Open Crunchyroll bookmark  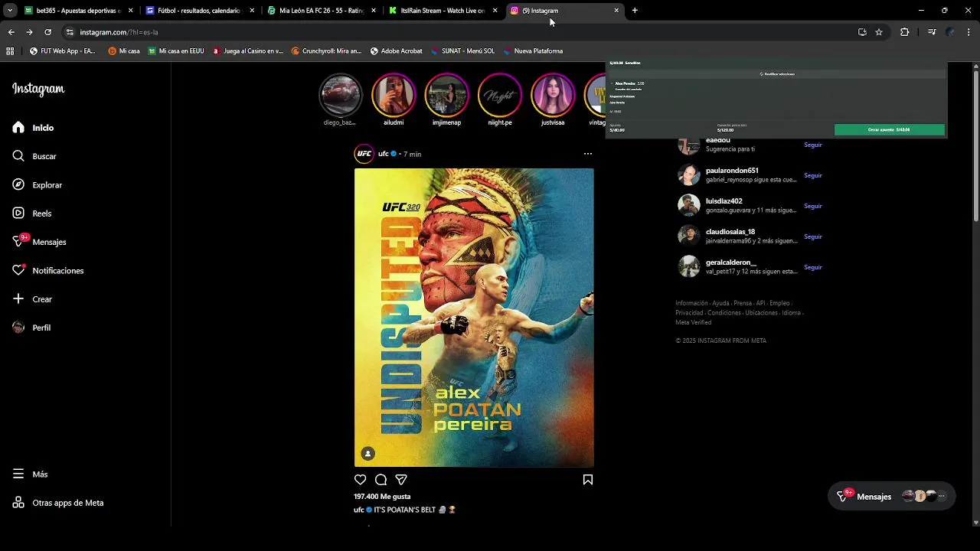pos(327,51)
